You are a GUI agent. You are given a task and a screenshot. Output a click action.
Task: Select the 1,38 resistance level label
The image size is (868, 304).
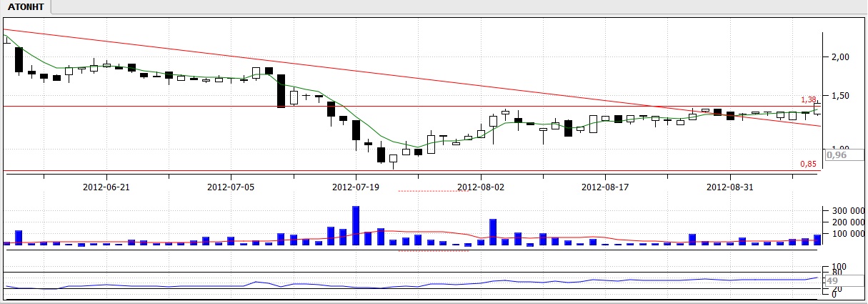(808, 99)
